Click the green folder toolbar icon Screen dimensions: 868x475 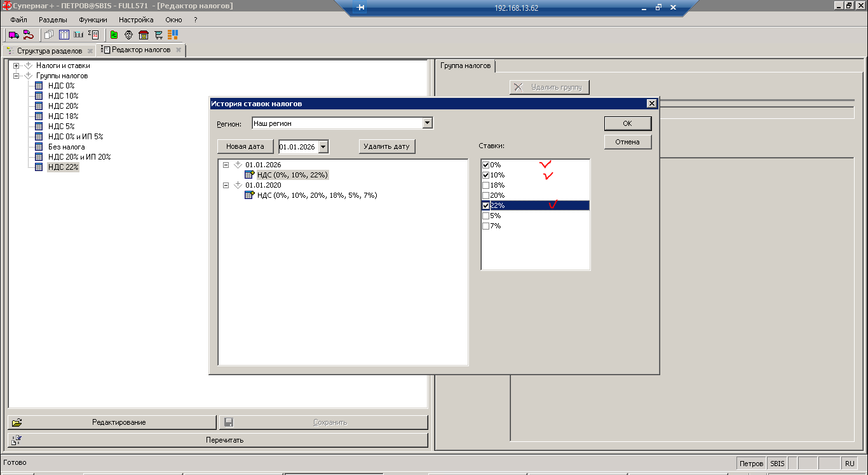[114, 35]
